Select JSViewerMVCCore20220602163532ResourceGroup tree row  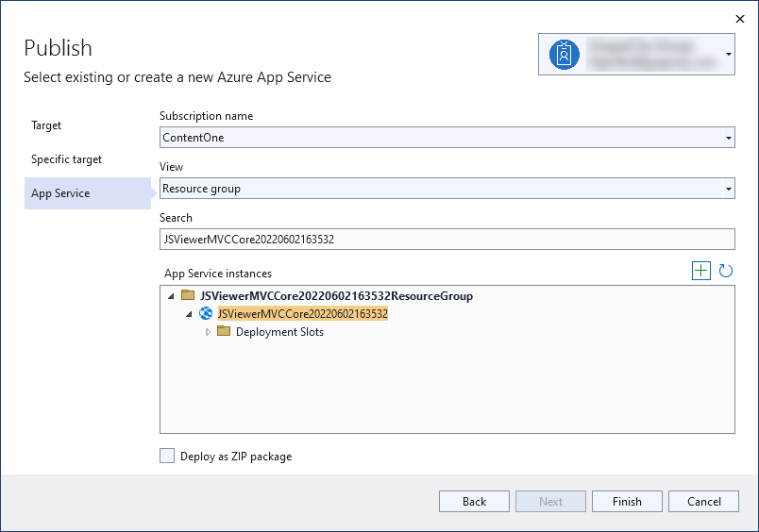click(x=336, y=296)
